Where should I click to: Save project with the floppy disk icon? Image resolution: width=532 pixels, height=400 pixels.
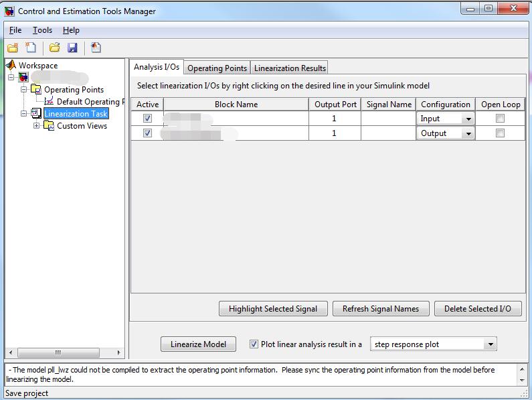click(72, 48)
